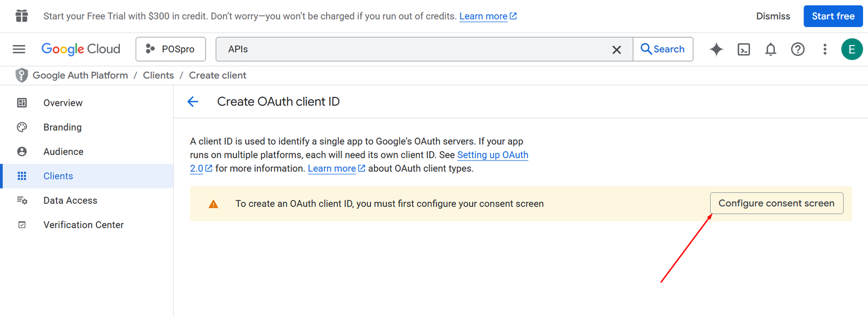Image resolution: width=868 pixels, height=317 pixels.
Task: Open the account avatar labeled E
Action: (852, 49)
